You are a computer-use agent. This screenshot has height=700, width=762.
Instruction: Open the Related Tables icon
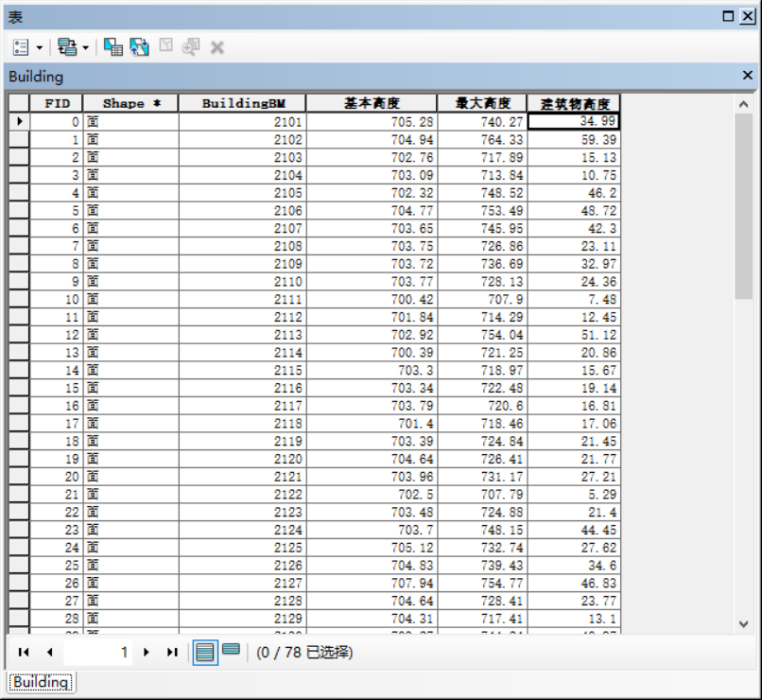coord(67,47)
